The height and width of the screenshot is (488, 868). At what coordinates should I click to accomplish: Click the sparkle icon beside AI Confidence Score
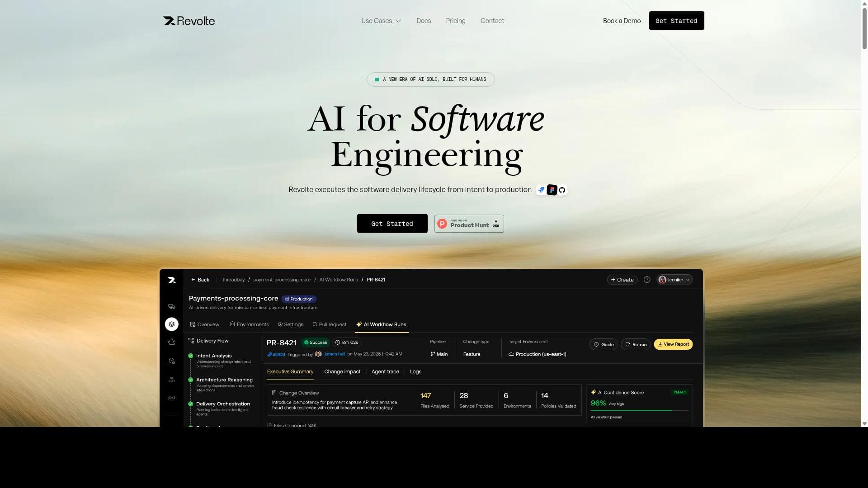(x=594, y=392)
